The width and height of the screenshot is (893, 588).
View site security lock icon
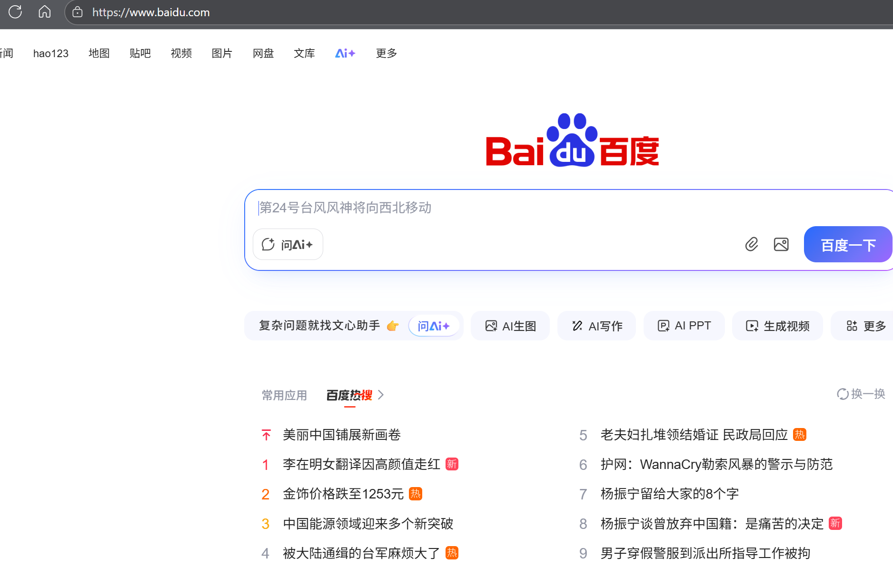tap(78, 12)
